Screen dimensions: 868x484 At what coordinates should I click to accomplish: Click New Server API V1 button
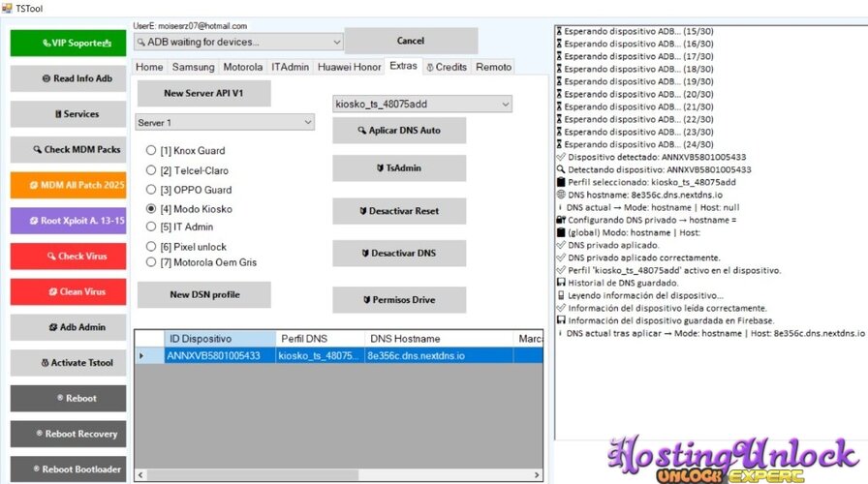(x=203, y=94)
